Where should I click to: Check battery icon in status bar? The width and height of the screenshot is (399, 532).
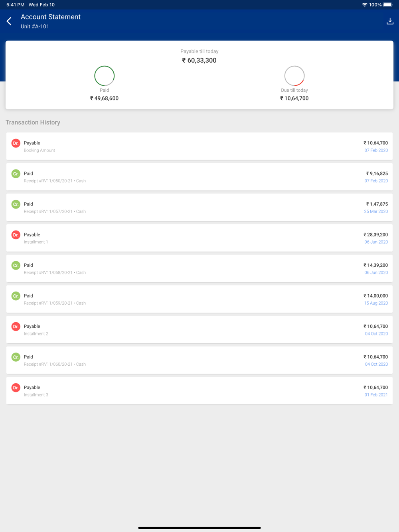[388, 5]
